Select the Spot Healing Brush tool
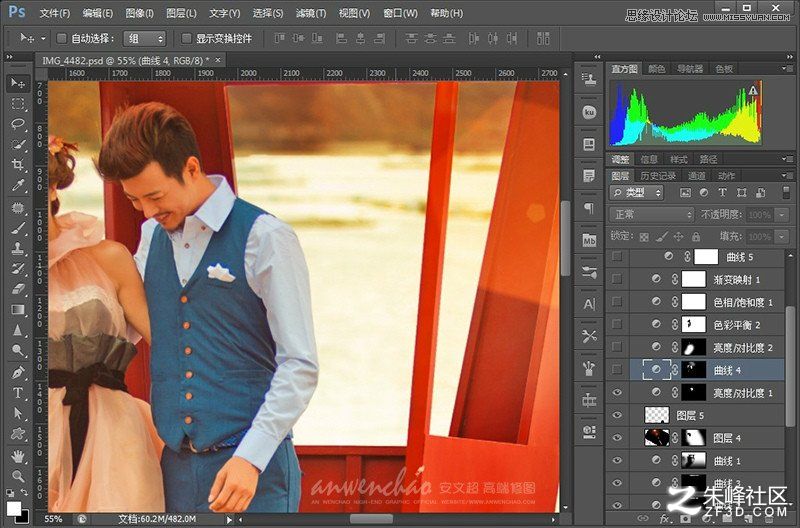Screen dimensions: 800x528 click(x=18, y=208)
